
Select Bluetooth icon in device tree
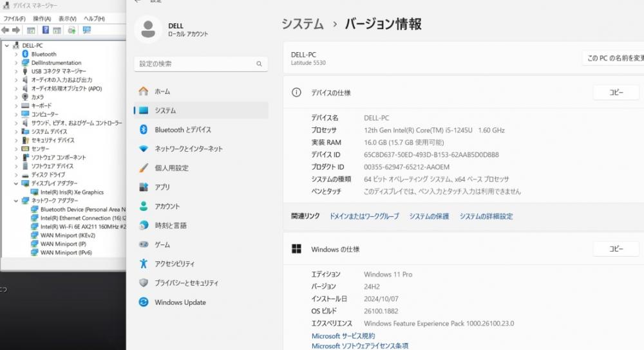[x=25, y=54]
